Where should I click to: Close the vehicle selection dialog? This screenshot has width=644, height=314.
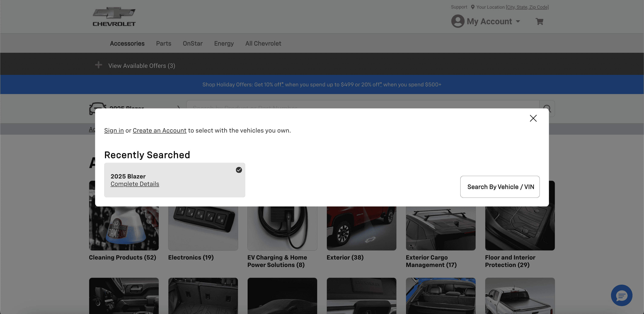point(533,118)
